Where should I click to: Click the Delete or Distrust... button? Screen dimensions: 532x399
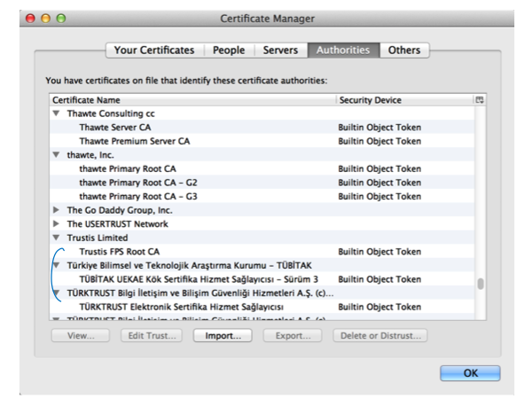point(380,335)
